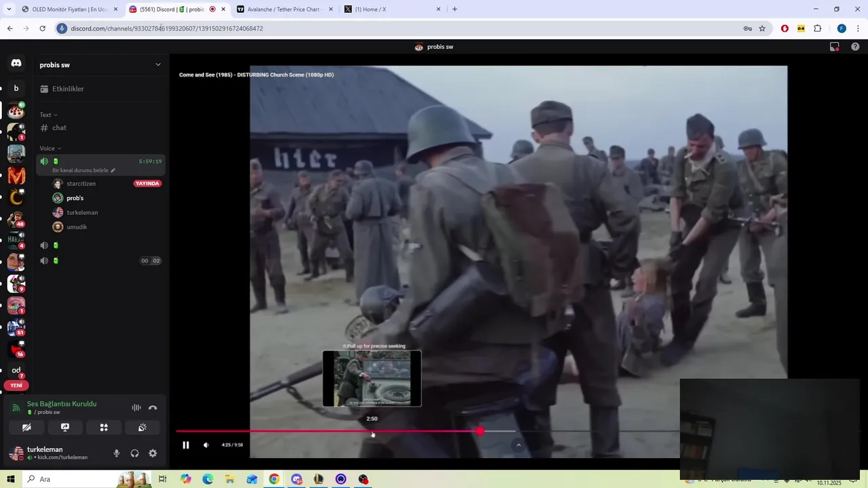Click the Discord URL address bar
The image size is (868, 488).
coord(400,28)
